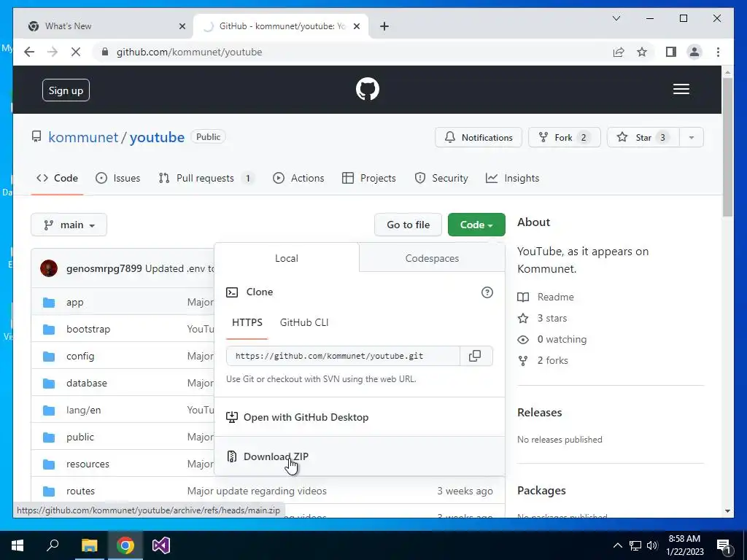747x560 pixels.
Task: Click the app folder icon
Action: click(x=49, y=303)
